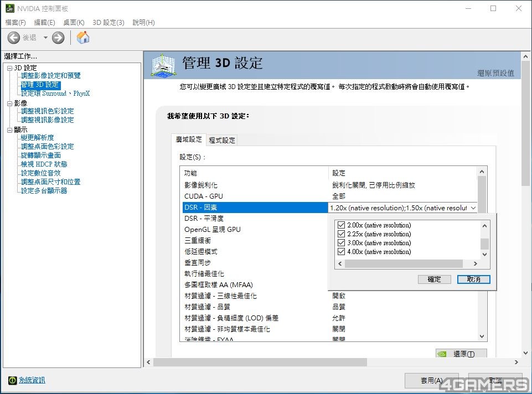Click 取消 button in DSR popup
This screenshot has height=394, width=532.
(x=474, y=279)
